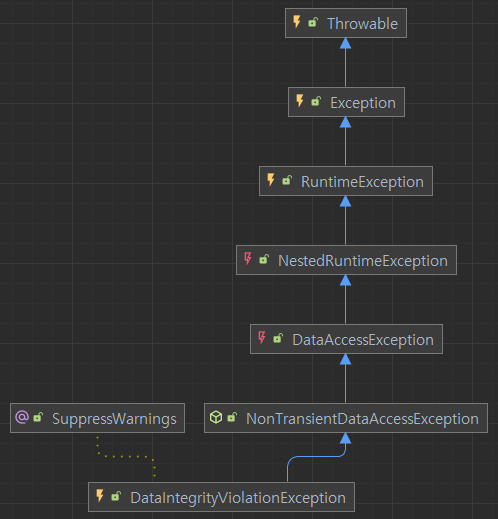Select the Exception class node
The width and height of the screenshot is (498, 519).
[346, 102]
